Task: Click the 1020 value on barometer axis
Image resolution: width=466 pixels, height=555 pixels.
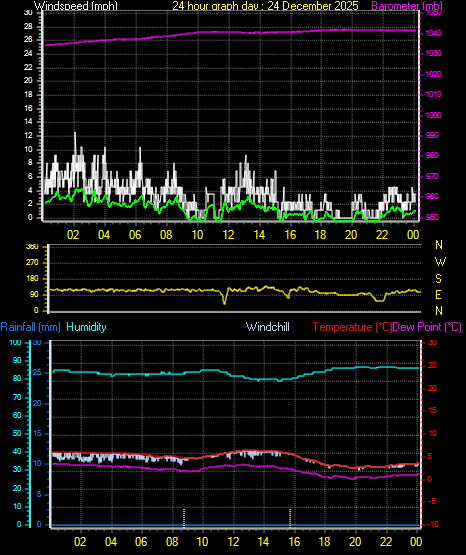Action: click(433, 74)
